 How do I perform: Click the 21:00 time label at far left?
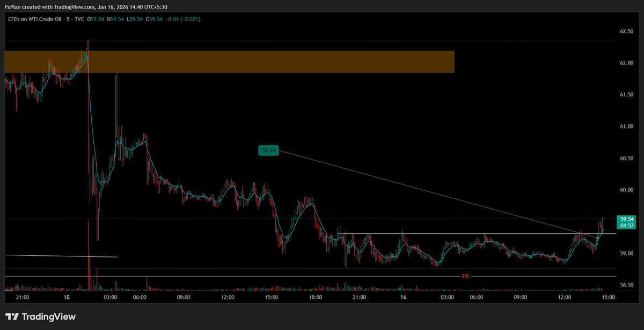[23, 297]
